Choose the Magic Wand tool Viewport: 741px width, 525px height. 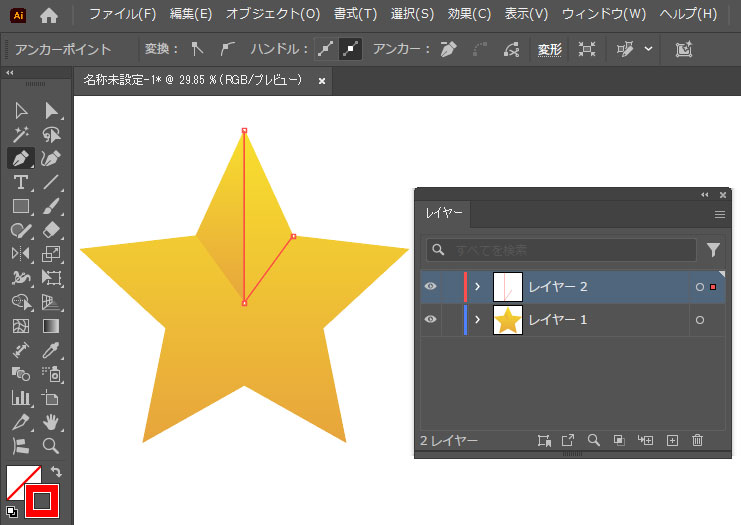point(19,134)
